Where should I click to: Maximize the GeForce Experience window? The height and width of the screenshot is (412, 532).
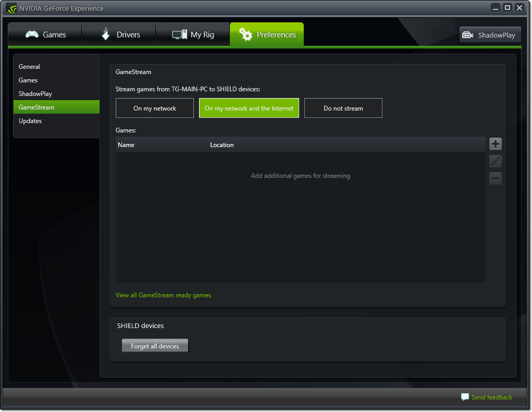point(507,8)
